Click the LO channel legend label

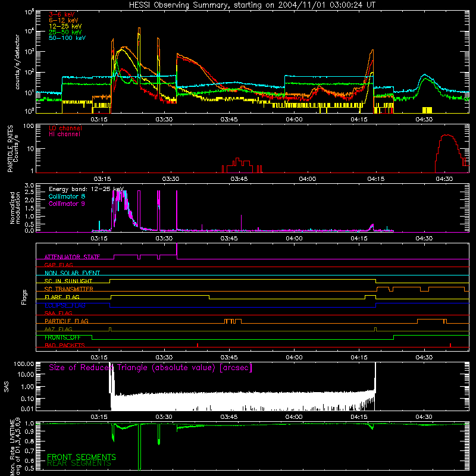pyautogui.click(x=65, y=128)
